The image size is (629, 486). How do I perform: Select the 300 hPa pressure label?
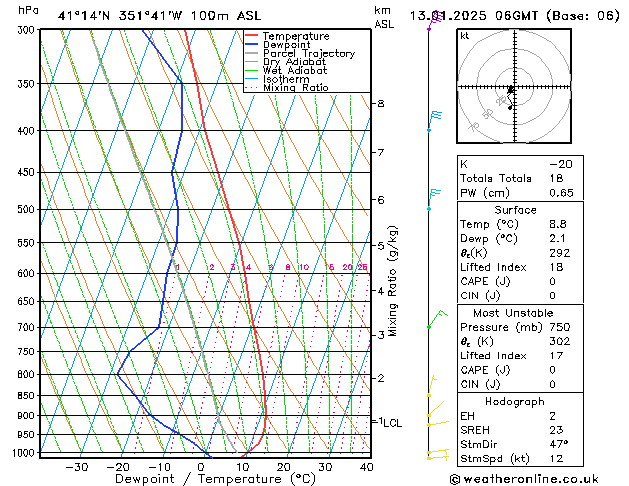point(28,30)
